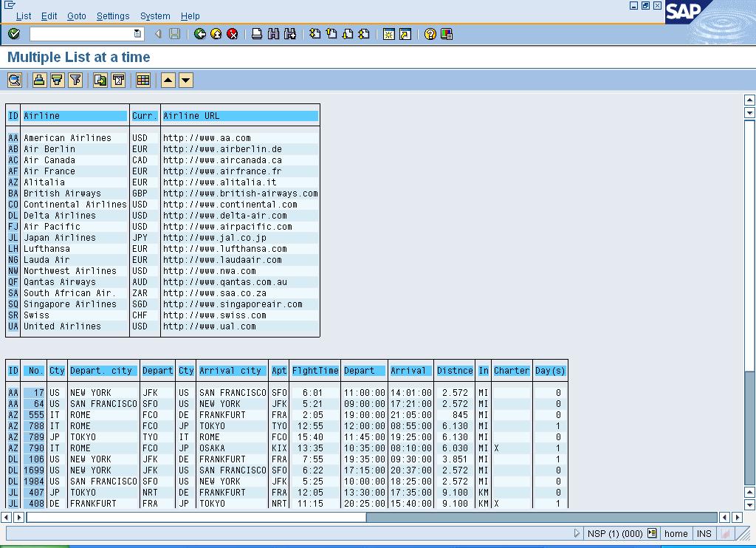Click the topmost vertical scroll-up arrow
This screenshot has width=756, height=548.
[x=749, y=100]
